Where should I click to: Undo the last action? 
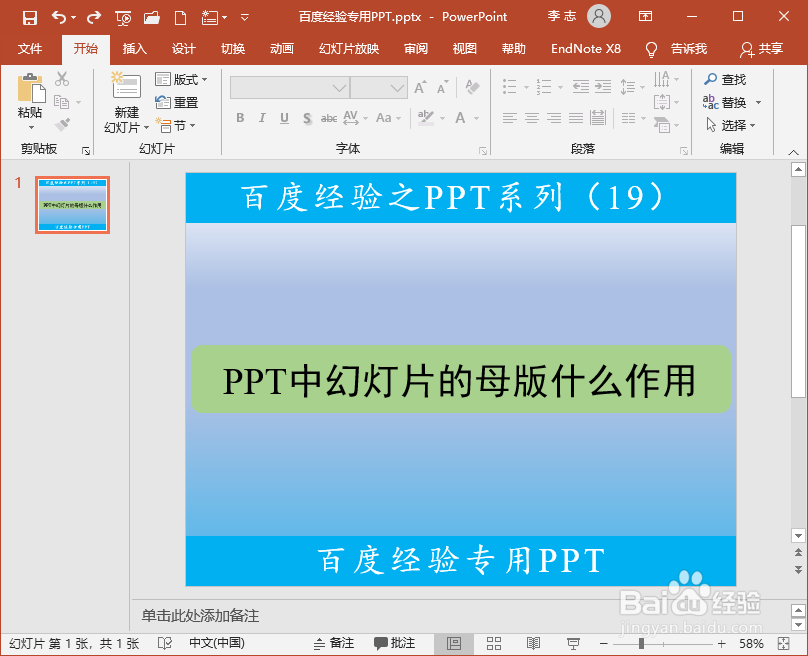click(59, 18)
